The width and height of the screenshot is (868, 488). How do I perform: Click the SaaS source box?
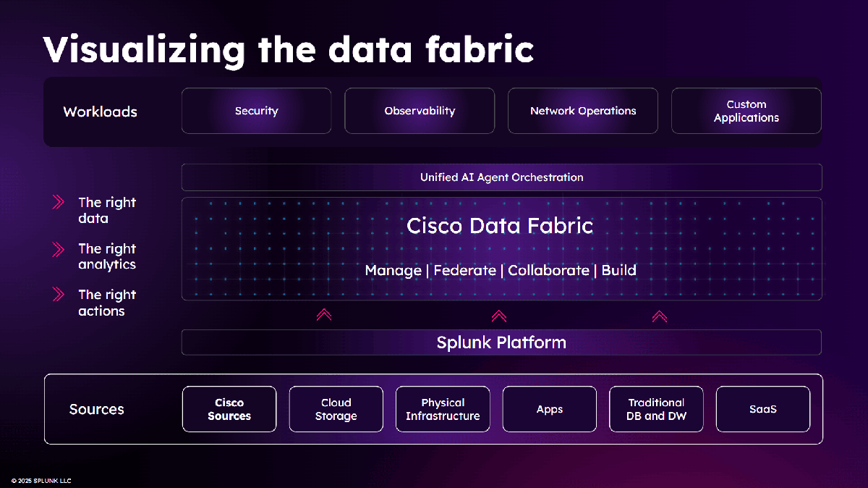point(762,409)
